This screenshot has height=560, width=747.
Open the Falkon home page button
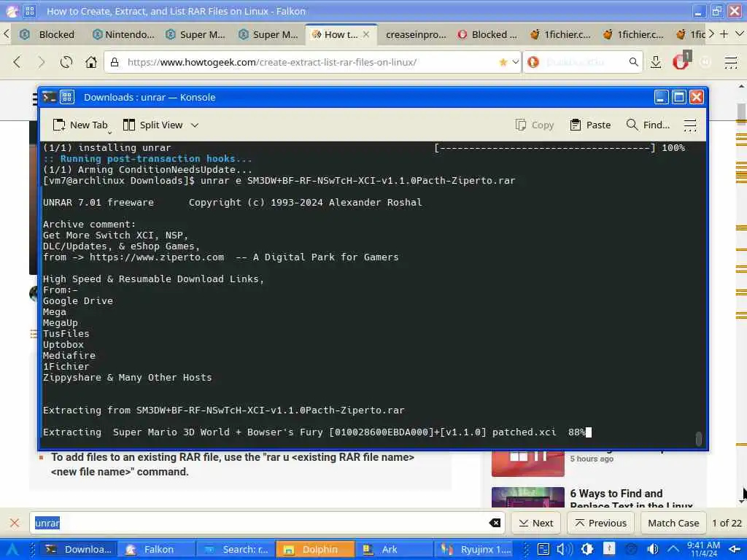point(91,62)
